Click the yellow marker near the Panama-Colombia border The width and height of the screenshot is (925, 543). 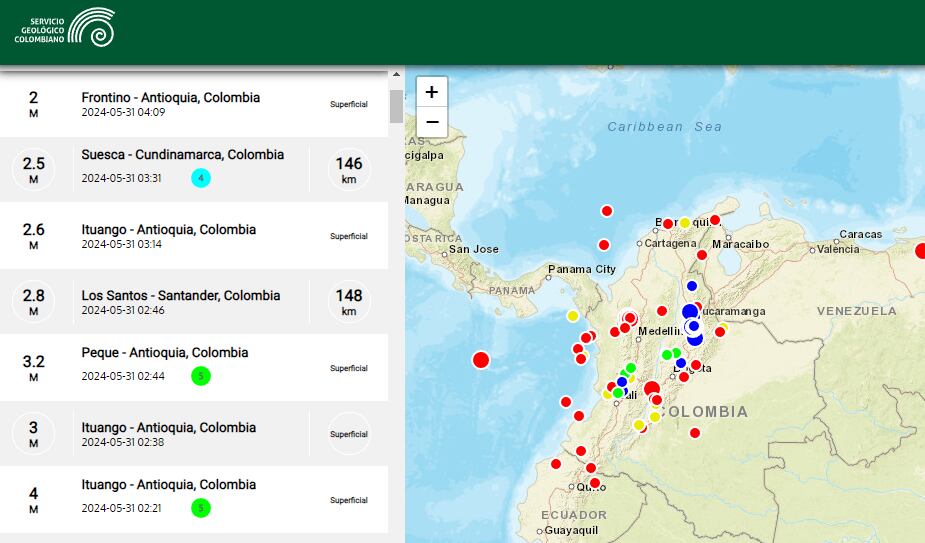(573, 316)
